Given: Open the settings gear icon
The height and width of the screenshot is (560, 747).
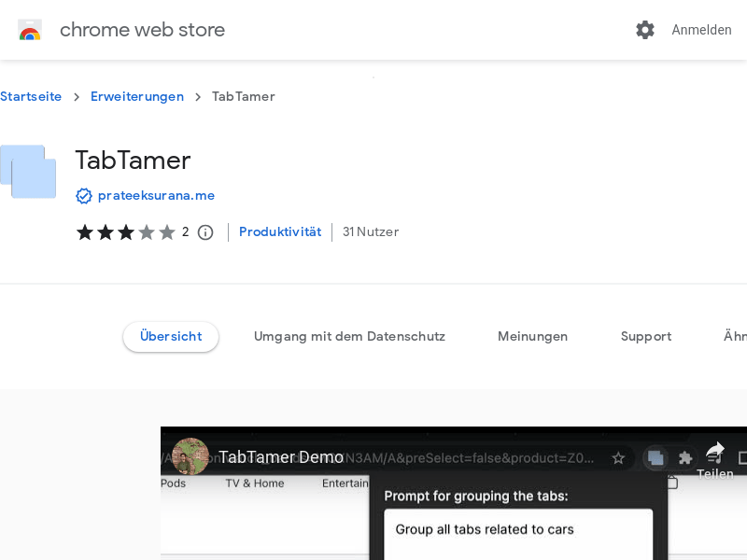Looking at the screenshot, I should coord(645,30).
